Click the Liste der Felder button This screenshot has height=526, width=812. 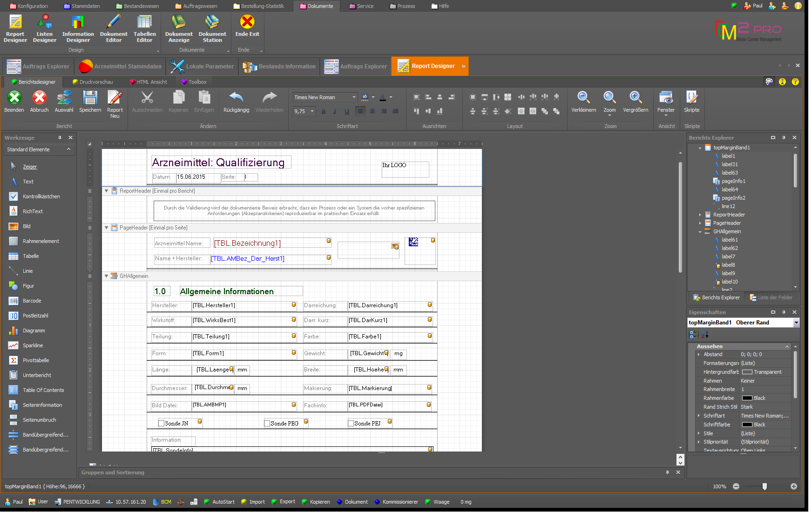(x=771, y=297)
